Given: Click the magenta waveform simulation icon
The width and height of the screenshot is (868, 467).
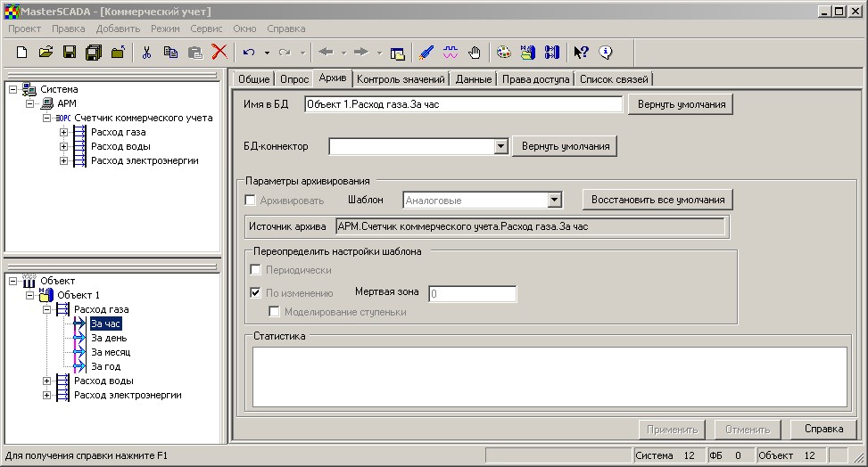Looking at the screenshot, I should coord(451,53).
